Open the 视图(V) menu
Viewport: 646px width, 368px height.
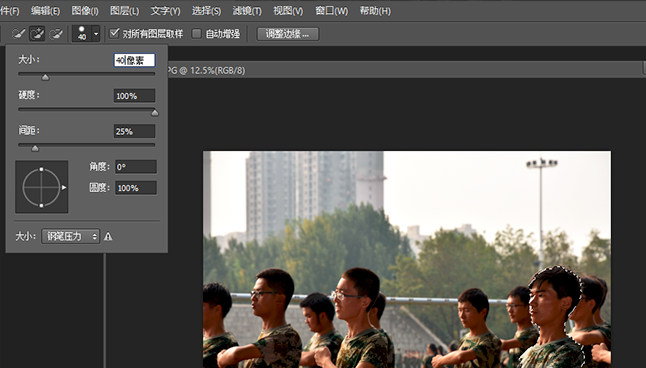coord(288,11)
